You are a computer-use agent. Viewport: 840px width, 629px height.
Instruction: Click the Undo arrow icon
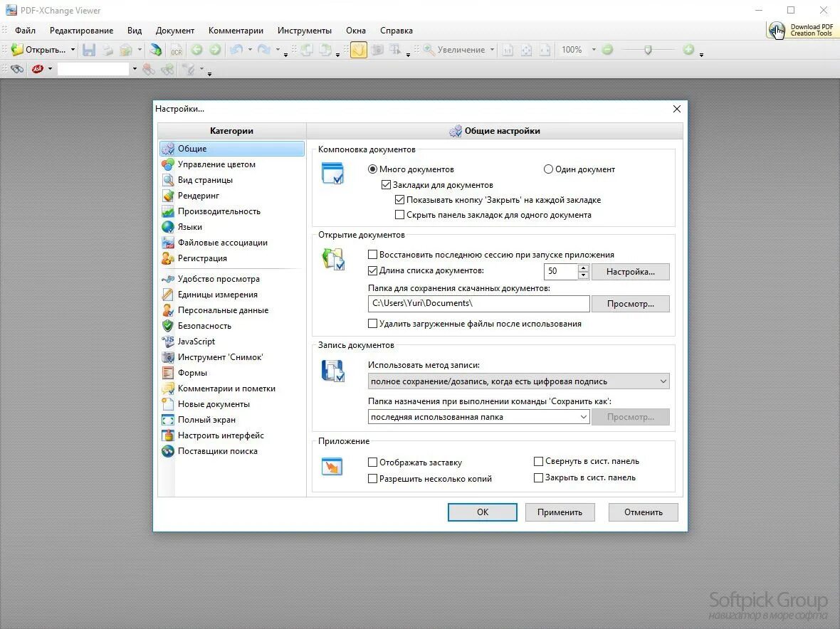coord(236,50)
